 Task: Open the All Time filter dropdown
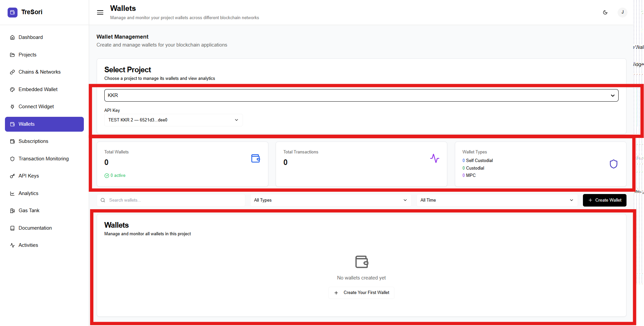tap(496, 200)
